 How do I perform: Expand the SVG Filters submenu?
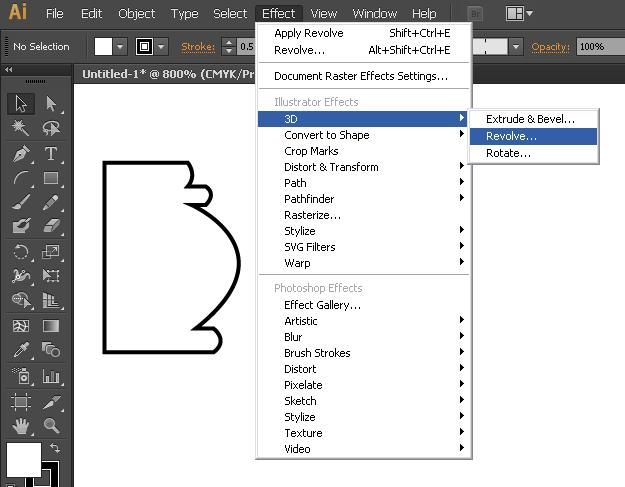tap(364, 247)
